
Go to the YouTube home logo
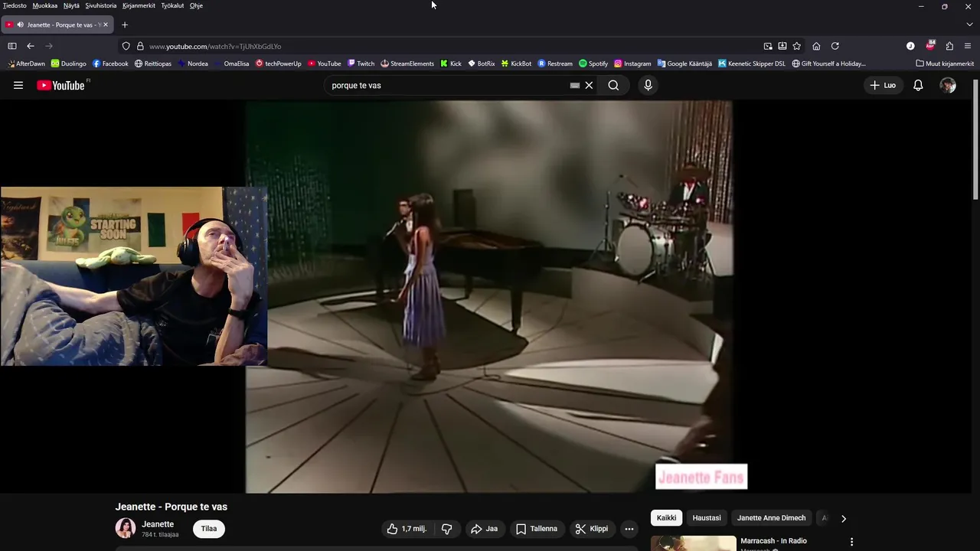61,86
